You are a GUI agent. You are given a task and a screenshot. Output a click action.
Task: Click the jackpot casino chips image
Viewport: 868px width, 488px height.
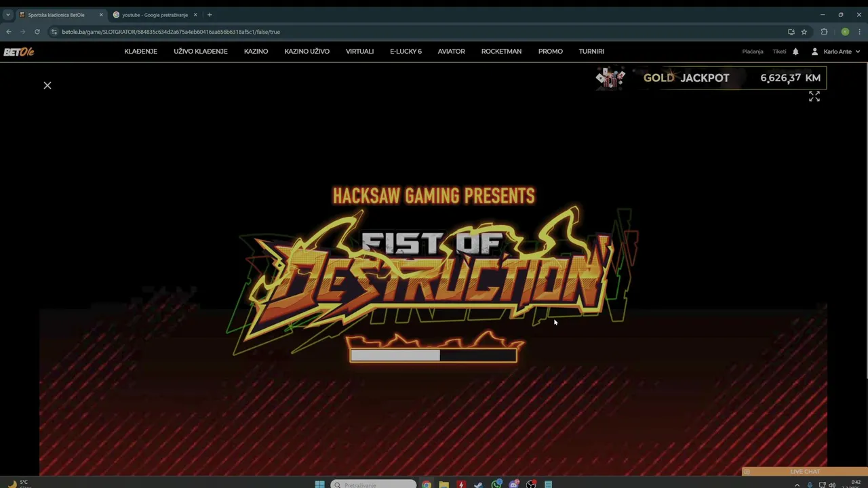pos(610,78)
